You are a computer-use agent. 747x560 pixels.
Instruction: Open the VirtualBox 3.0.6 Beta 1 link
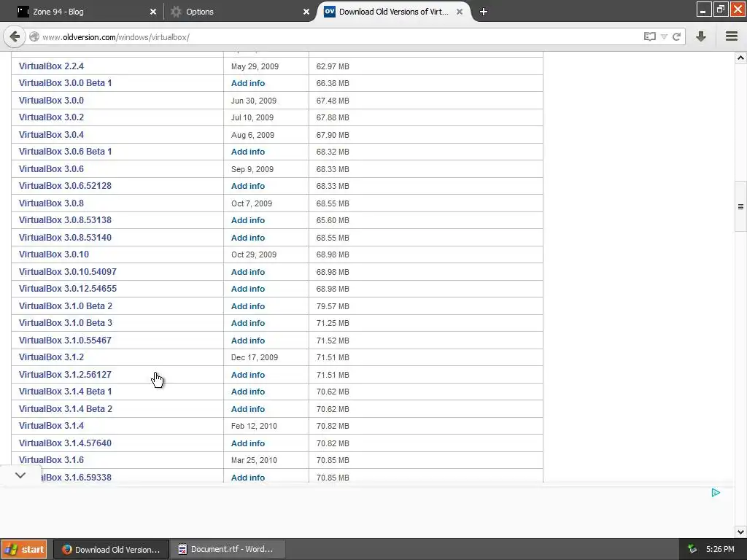pyautogui.click(x=65, y=152)
